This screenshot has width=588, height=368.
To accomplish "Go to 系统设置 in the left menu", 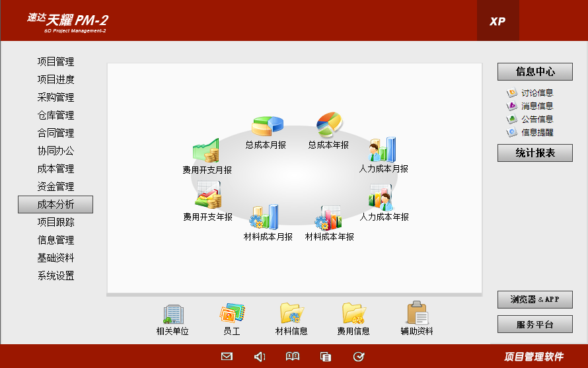I will pyautogui.click(x=55, y=276).
